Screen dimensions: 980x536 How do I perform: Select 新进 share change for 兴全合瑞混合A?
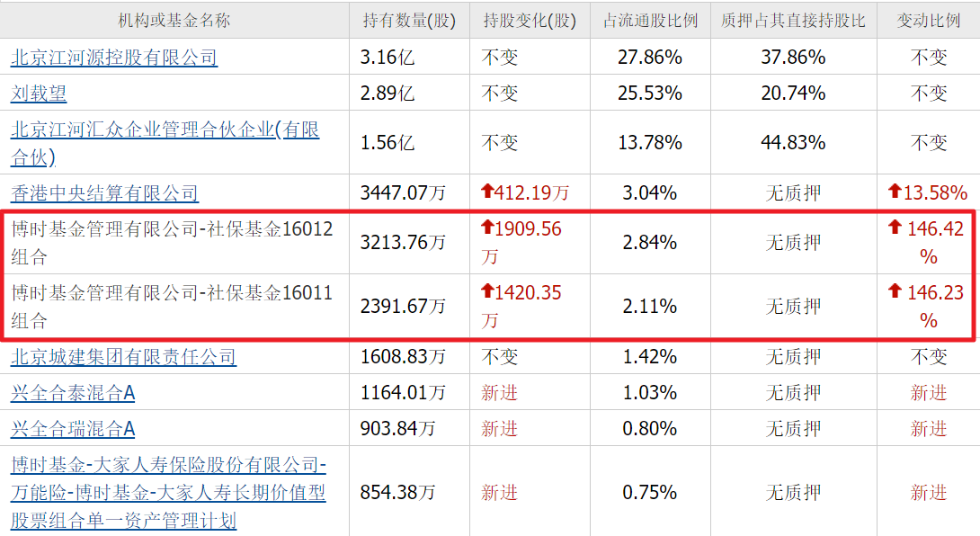click(x=500, y=429)
